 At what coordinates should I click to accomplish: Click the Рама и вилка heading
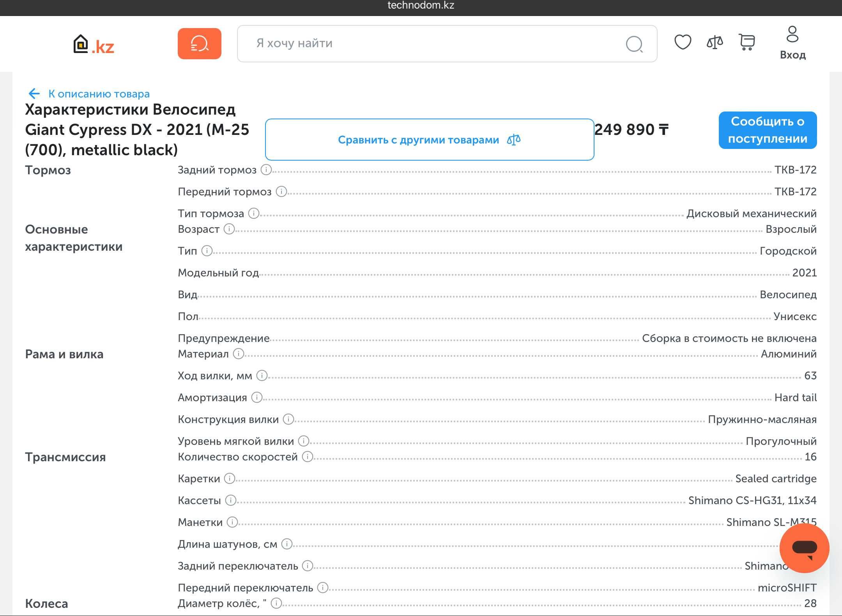pyautogui.click(x=64, y=354)
